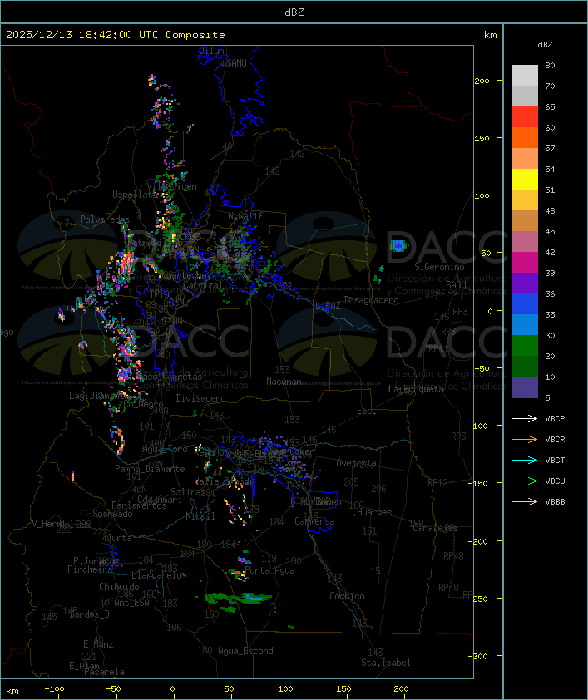This screenshot has height=700, width=588.
Task: Click the S.Geronimo map label
Action: tap(439, 267)
